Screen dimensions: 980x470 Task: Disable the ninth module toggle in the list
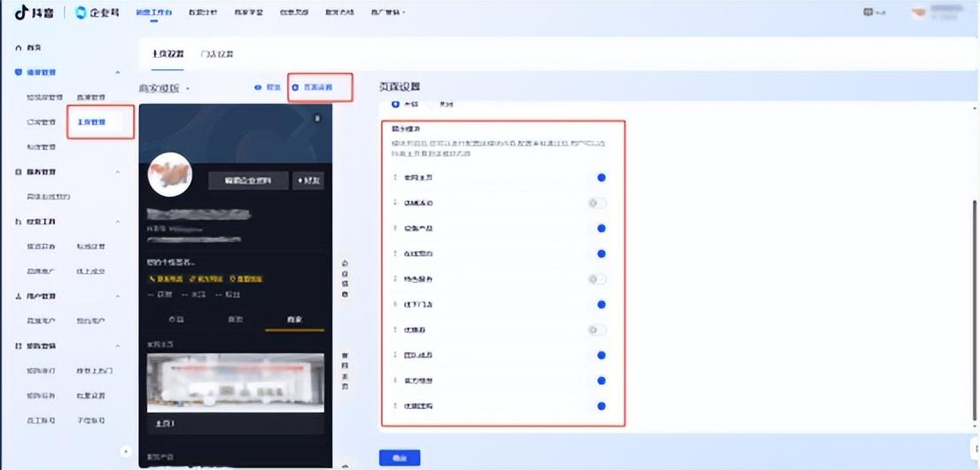(x=598, y=380)
